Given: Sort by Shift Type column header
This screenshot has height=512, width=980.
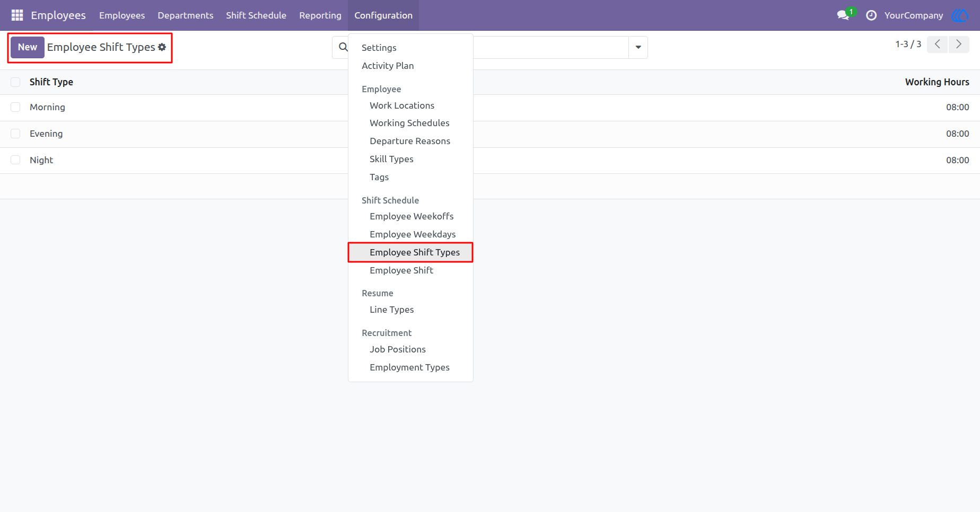Looking at the screenshot, I should (x=51, y=82).
